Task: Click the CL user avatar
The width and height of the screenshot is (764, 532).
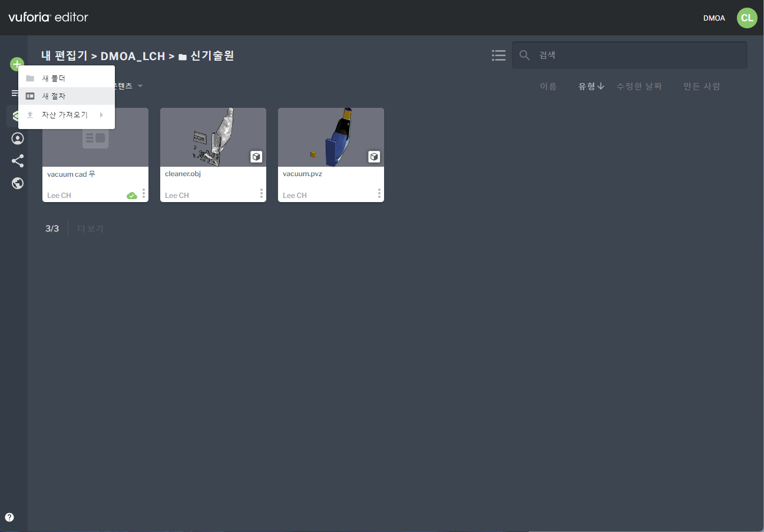Action: pos(747,18)
